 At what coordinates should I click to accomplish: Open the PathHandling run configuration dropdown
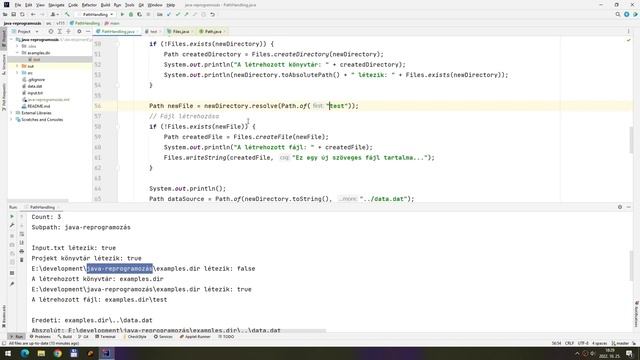click(97, 14)
